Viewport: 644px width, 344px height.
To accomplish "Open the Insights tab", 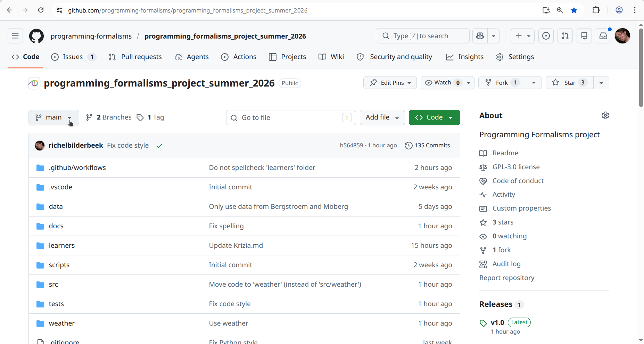I will (465, 57).
